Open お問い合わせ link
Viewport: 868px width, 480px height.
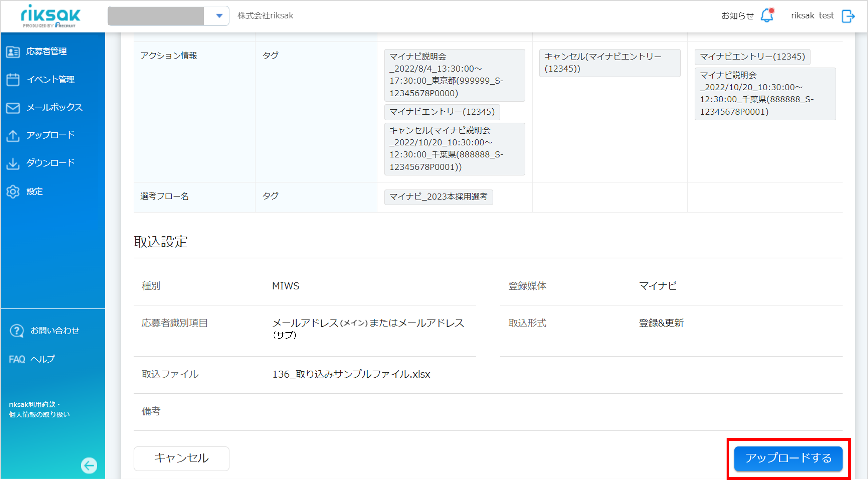point(55,331)
